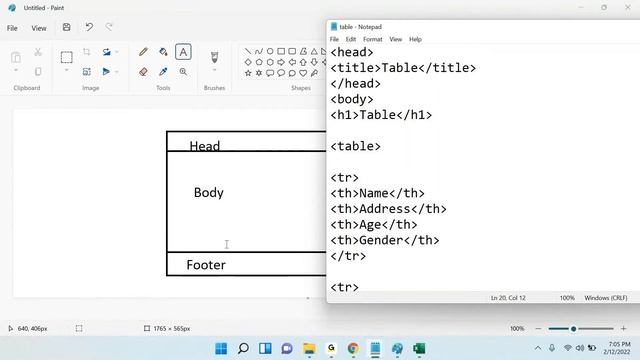Click the Resize and skew icon

click(x=87, y=72)
